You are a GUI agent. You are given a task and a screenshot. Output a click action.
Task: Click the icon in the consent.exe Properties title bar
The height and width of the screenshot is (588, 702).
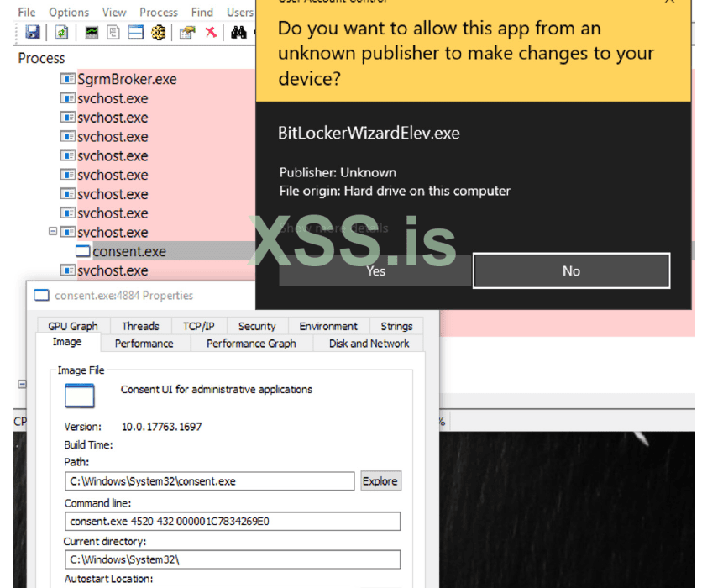pos(42,295)
